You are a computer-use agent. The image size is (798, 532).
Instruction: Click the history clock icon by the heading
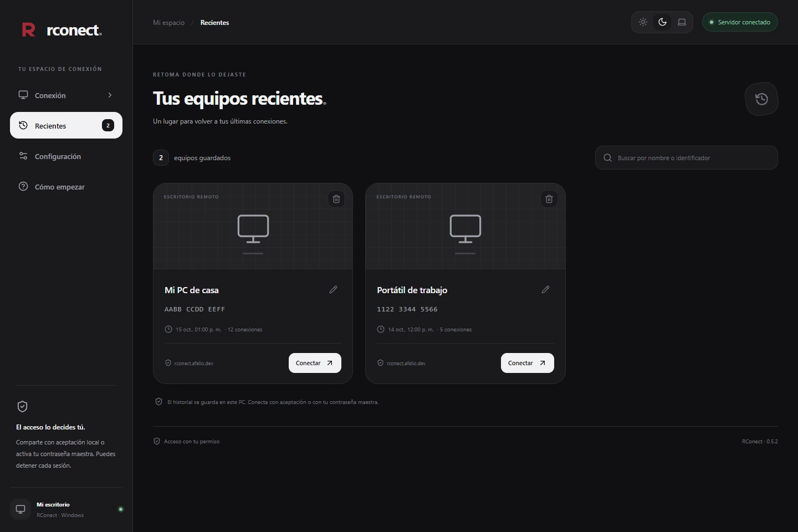coord(761,99)
